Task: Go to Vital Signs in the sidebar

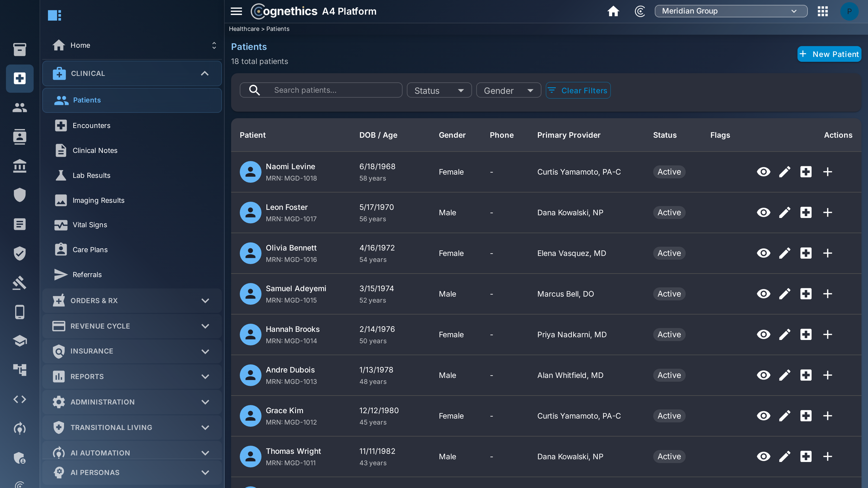Action: [x=132, y=225]
